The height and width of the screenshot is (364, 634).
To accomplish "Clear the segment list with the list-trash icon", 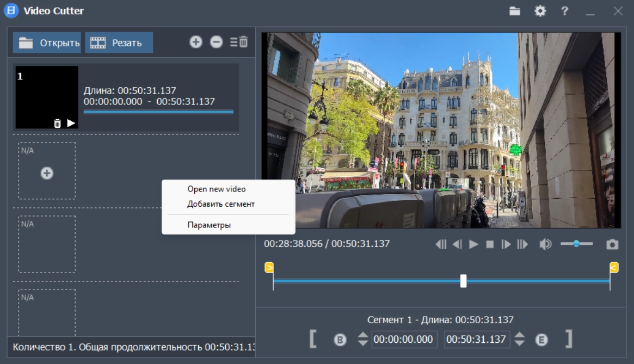I will (x=239, y=42).
